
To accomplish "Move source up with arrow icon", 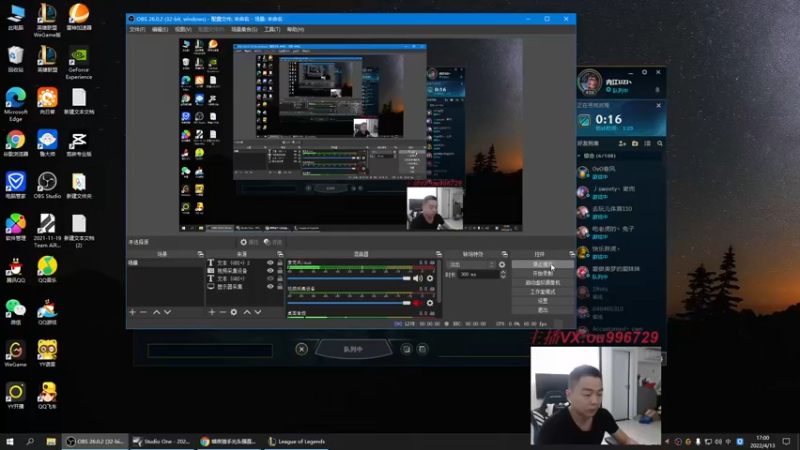I will click(247, 312).
